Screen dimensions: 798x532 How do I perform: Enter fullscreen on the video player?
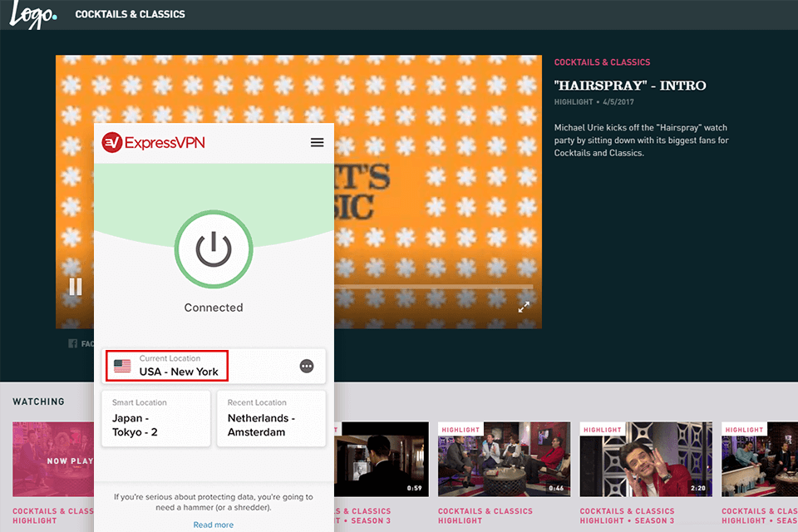click(524, 307)
